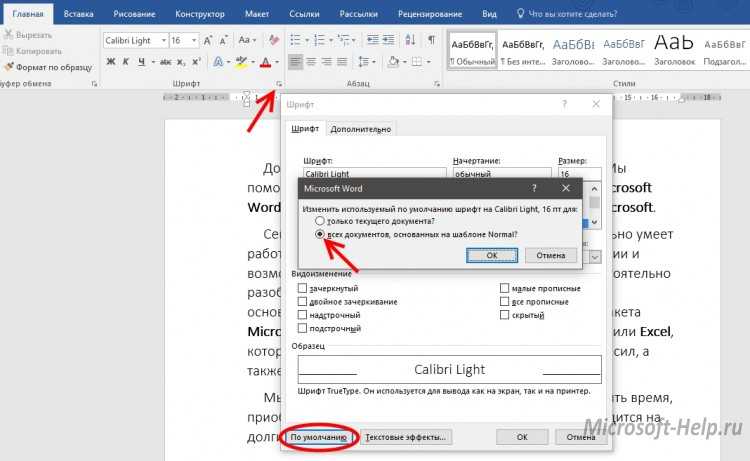This screenshot has height=461, width=750.
Task: Select radio 'всех документов, основанных на шаблоне Normal?'
Action: (320, 234)
